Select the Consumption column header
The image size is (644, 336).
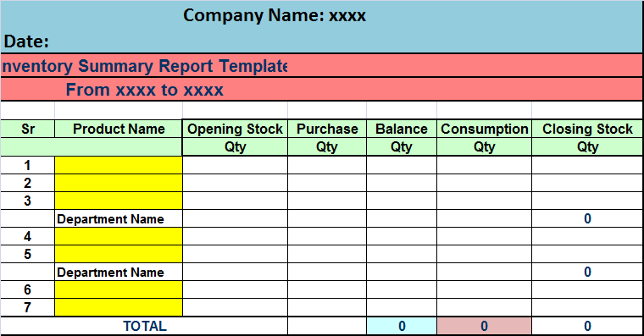[484, 129]
